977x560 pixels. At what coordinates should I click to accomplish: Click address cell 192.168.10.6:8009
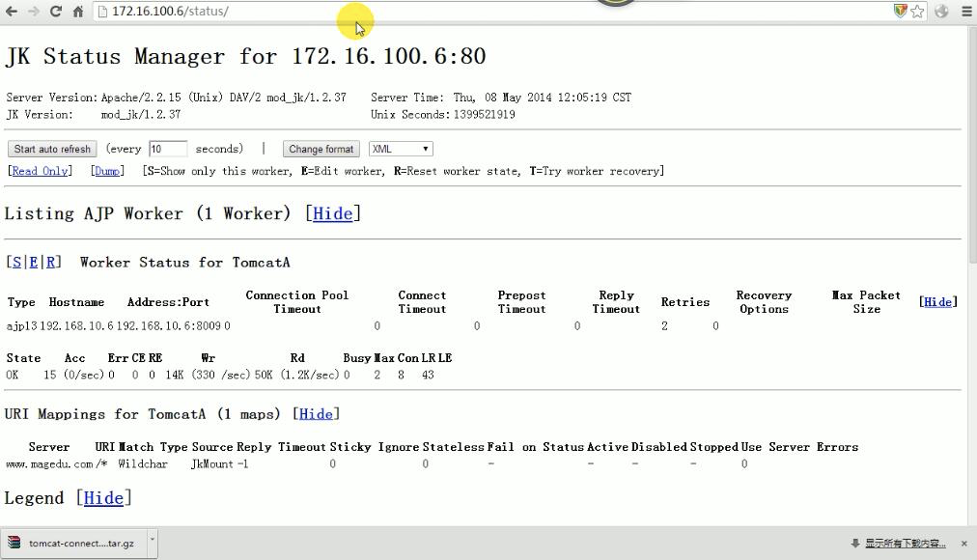tap(168, 325)
